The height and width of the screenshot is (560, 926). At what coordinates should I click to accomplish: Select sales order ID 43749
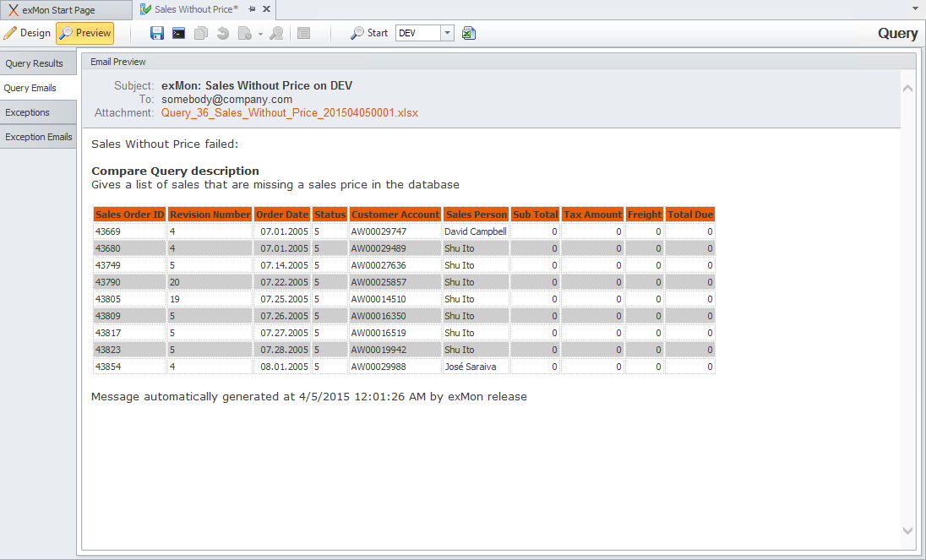pyautogui.click(x=108, y=265)
